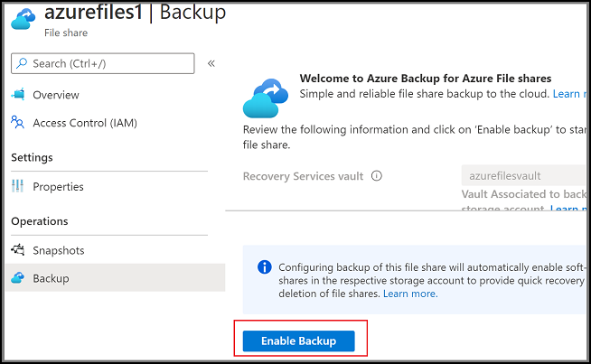
Task: Click the azurefiles1 file share cloud icon
Action: pos(23,19)
